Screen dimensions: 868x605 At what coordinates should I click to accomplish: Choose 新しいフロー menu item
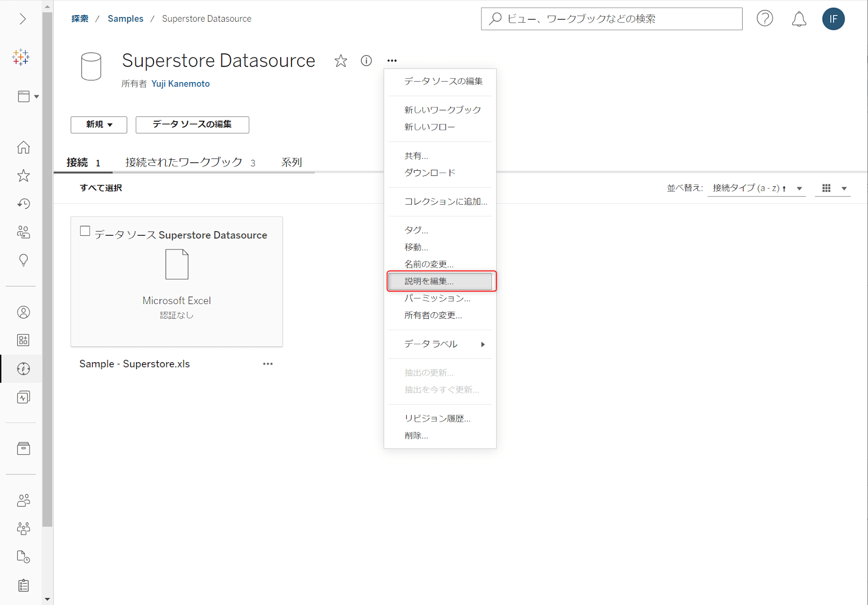coord(440,127)
